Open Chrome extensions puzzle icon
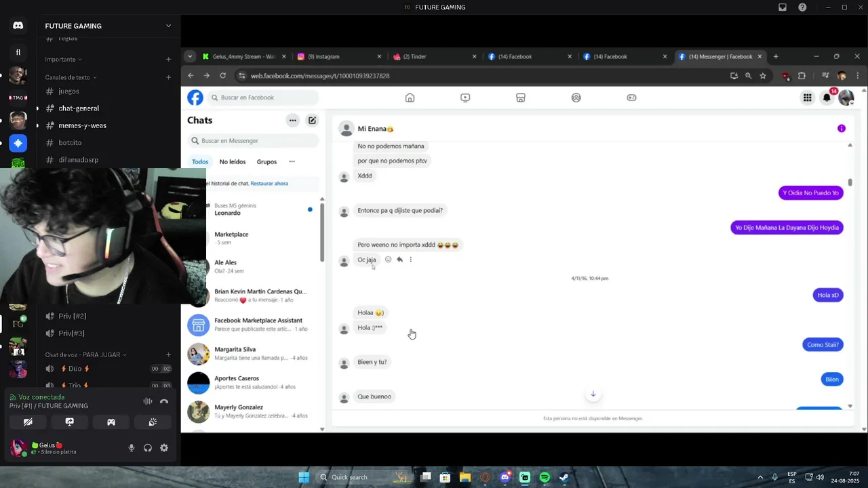The width and height of the screenshot is (868, 488). pyautogui.click(x=802, y=76)
